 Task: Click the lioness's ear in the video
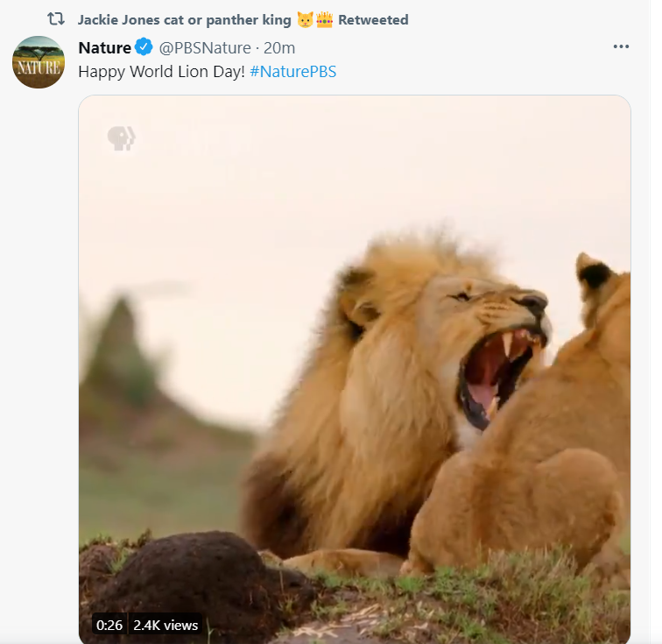coord(595,272)
